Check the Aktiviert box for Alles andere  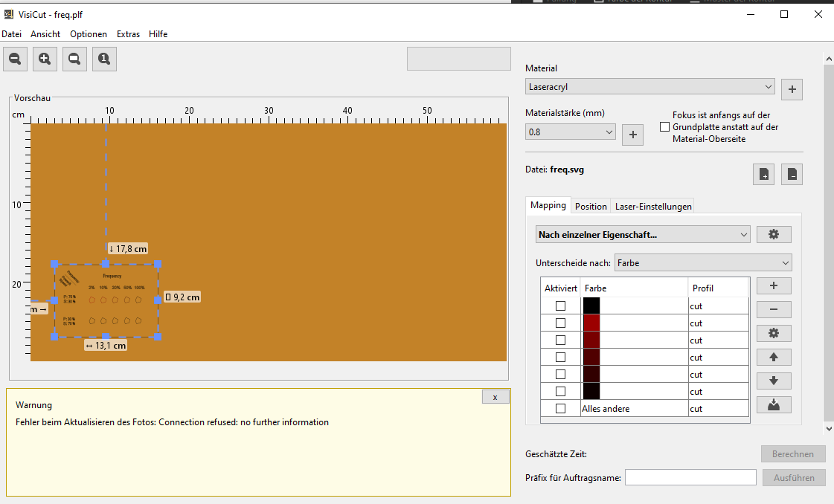pyautogui.click(x=560, y=408)
